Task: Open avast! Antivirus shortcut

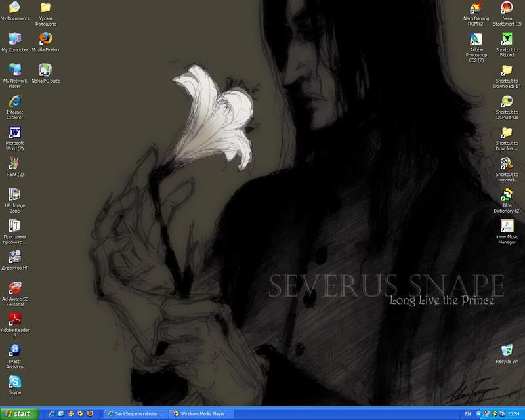Action: tap(14, 356)
